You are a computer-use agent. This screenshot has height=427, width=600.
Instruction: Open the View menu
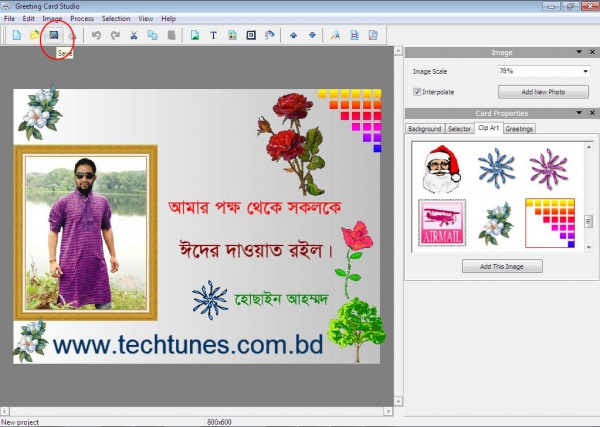pos(145,18)
